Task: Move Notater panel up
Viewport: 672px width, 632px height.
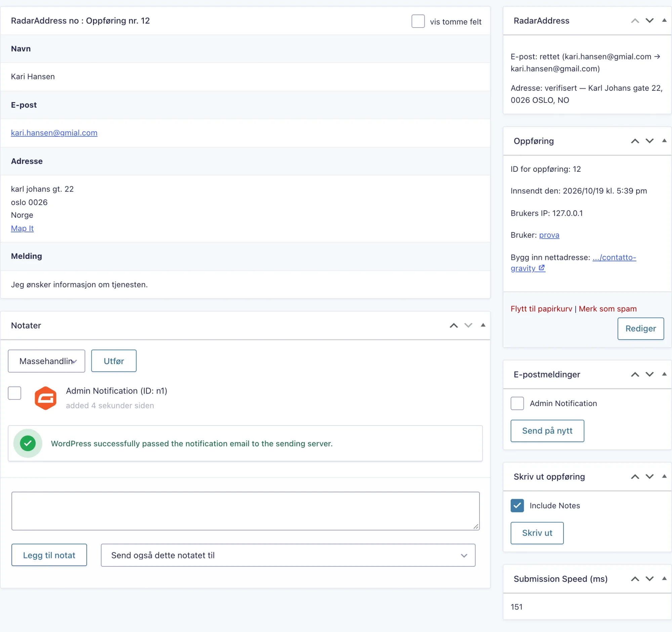Action: point(454,325)
